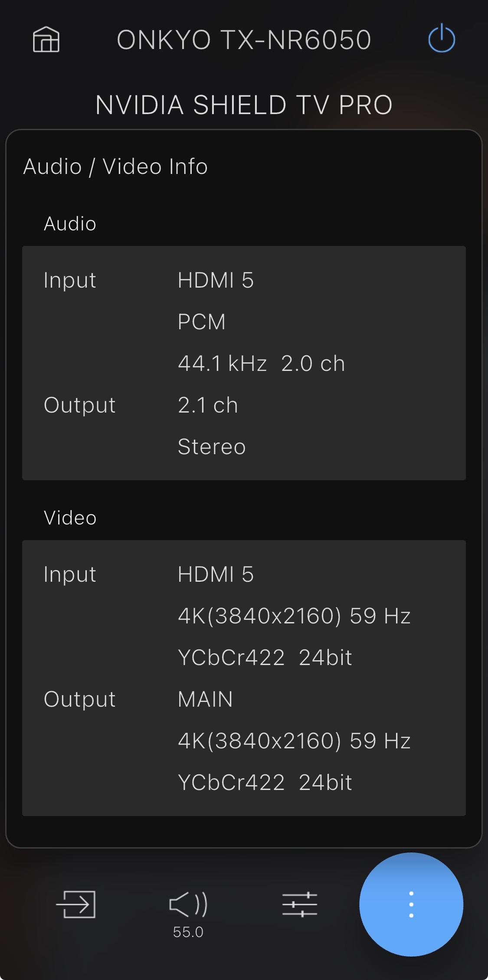Screen dimensions: 488x980
Task: Open the sliders adjustment settings icon
Action: tap(299, 904)
